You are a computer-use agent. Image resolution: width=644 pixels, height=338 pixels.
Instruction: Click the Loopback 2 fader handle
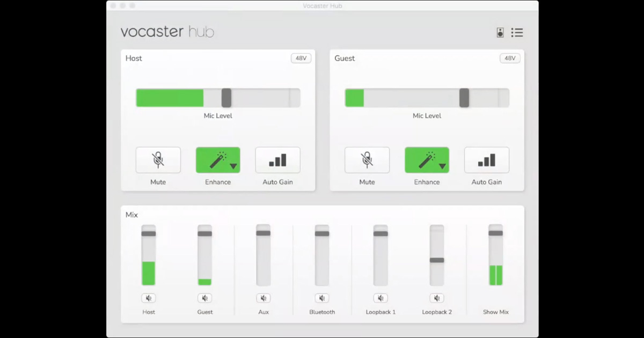437,260
